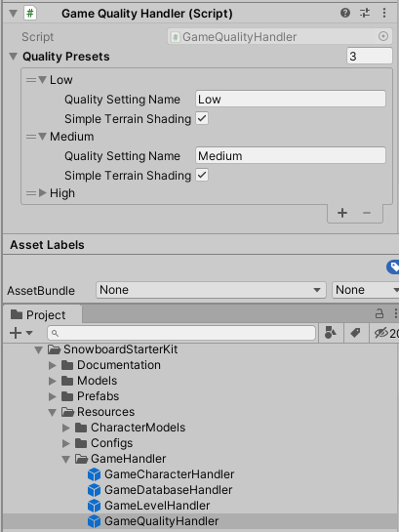The height and width of the screenshot is (532, 399).
Task: Click the blue asset label tag icon
Action: pyautogui.click(x=393, y=267)
